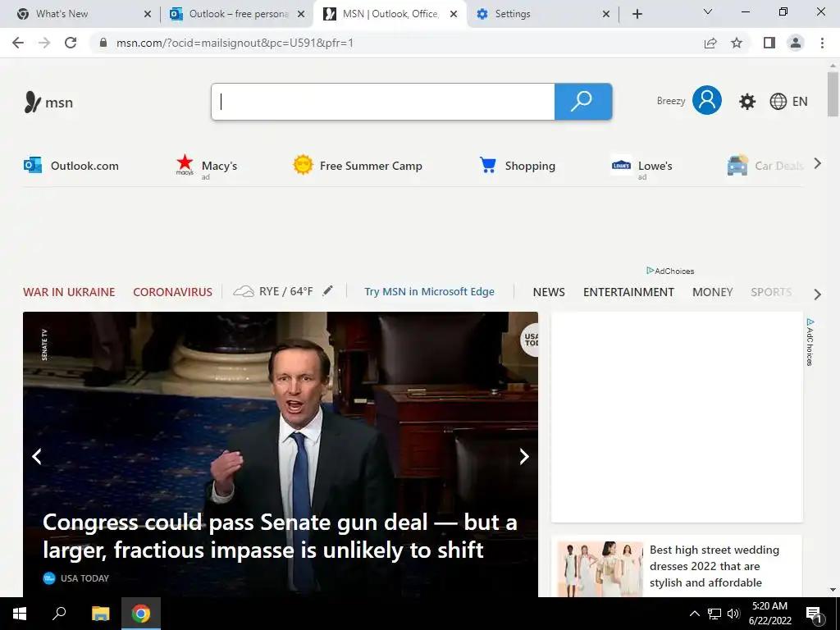The image size is (840, 630).
Task: Open MONEY category
Action: coord(712,292)
